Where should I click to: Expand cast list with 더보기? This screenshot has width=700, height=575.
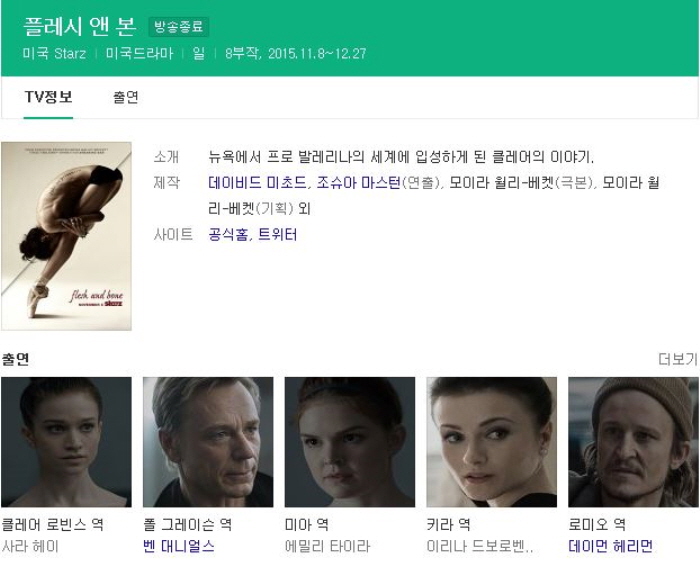tap(678, 359)
